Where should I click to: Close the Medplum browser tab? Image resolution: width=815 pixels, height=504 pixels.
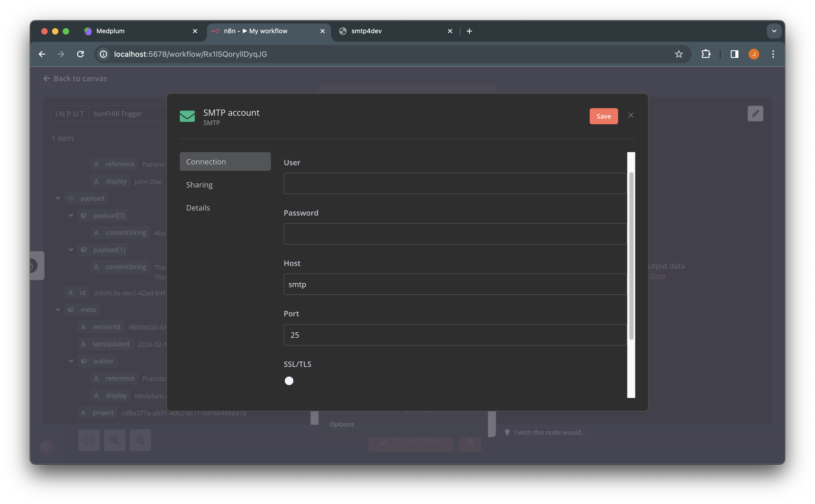195,31
